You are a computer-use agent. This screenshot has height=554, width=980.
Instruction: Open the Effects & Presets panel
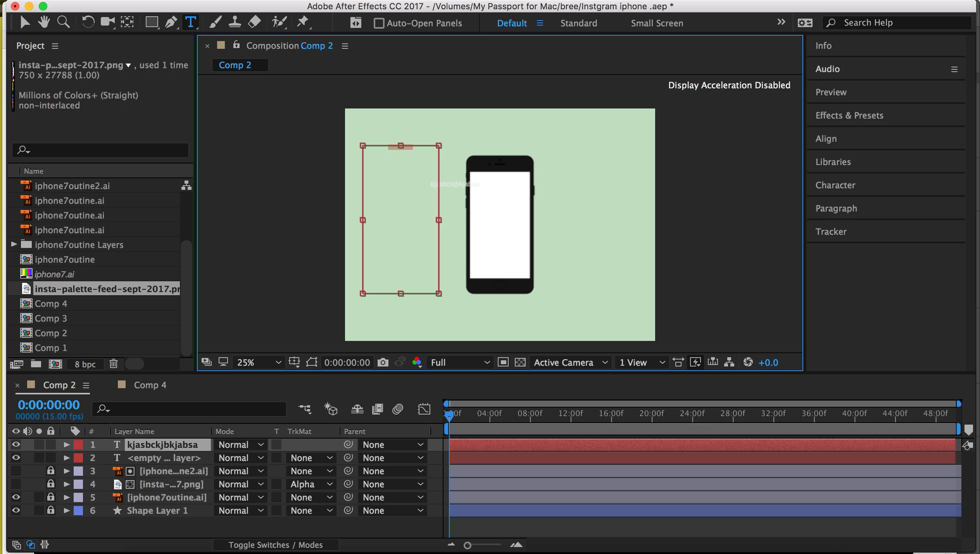point(849,115)
